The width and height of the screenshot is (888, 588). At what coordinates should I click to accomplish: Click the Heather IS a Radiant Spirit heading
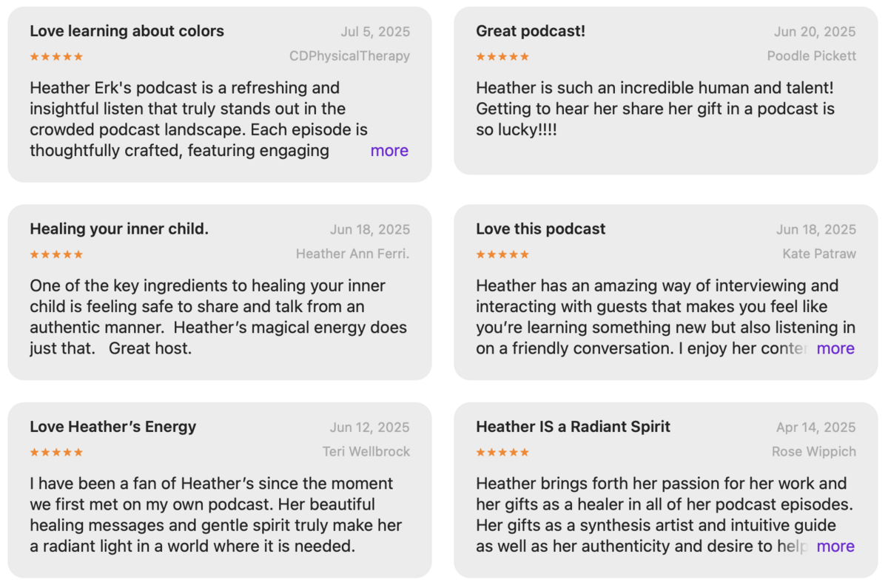[573, 427]
